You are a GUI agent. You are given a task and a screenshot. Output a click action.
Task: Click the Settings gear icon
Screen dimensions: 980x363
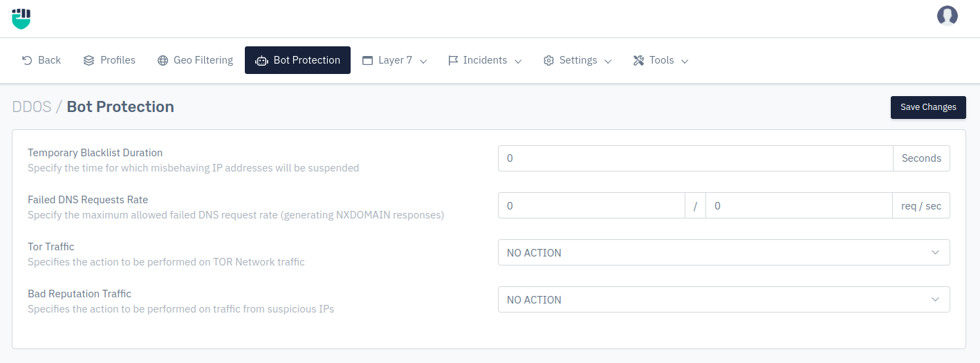click(548, 60)
